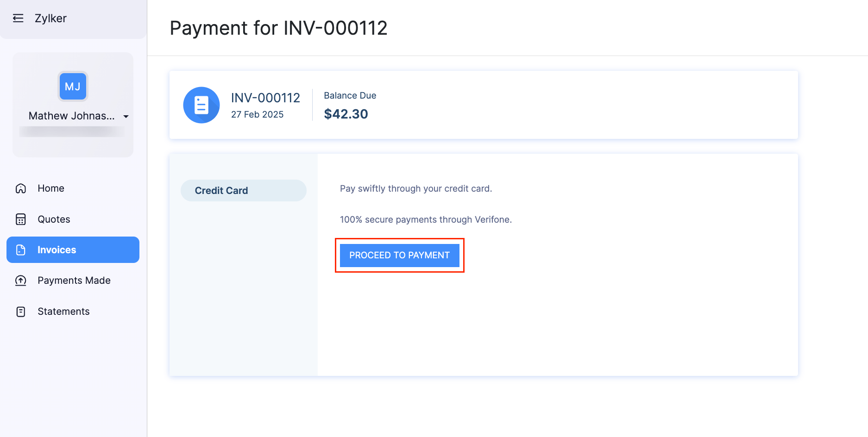Click the Payments Made upload icon
The height and width of the screenshot is (437, 868).
click(x=20, y=281)
